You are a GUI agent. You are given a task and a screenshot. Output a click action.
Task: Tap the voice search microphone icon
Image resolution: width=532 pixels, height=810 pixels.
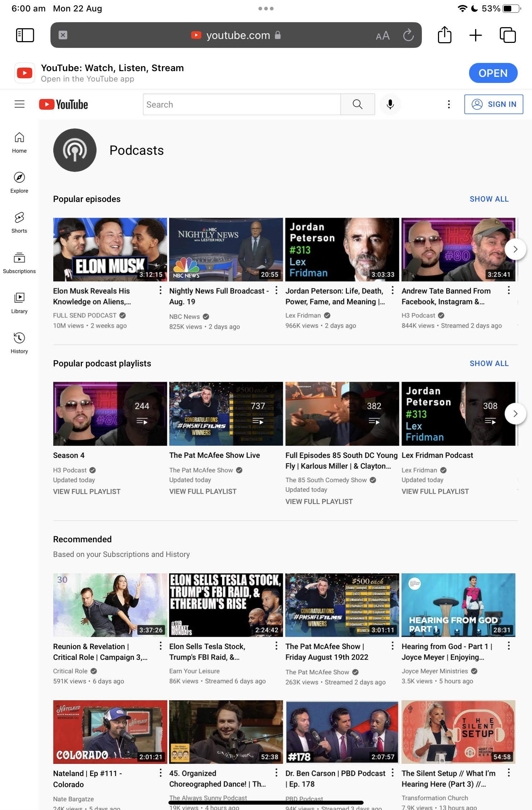click(x=390, y=104)
